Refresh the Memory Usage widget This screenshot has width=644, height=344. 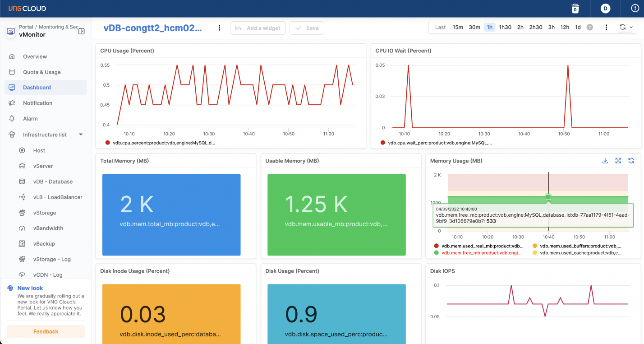click(x=631, y=161)
